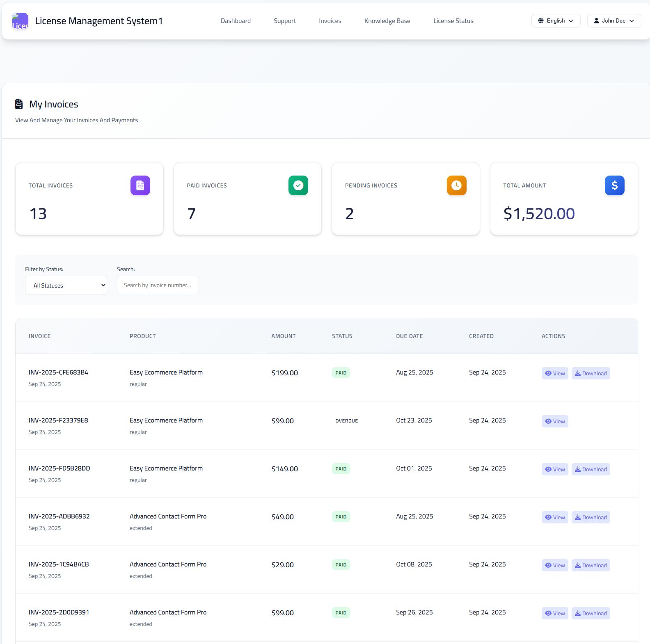Open the English language dropdown

(556, 21)
